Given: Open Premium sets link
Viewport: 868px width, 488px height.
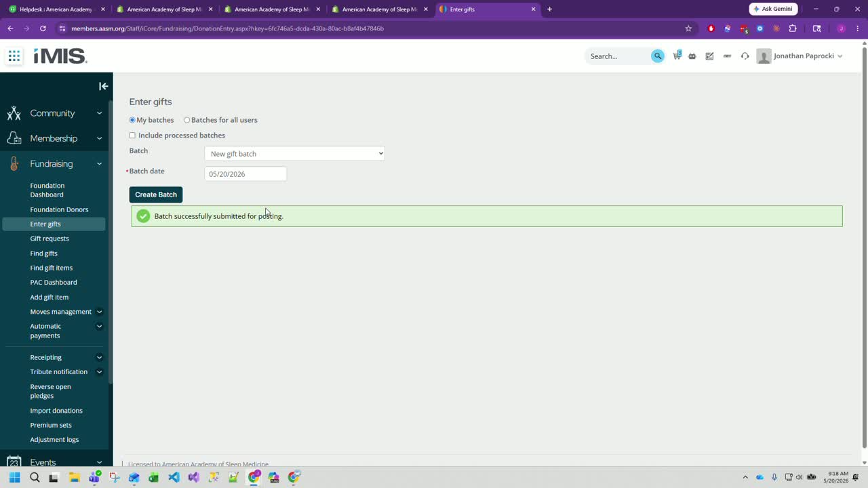Looking at the screenshot, I should pos(51,426).
